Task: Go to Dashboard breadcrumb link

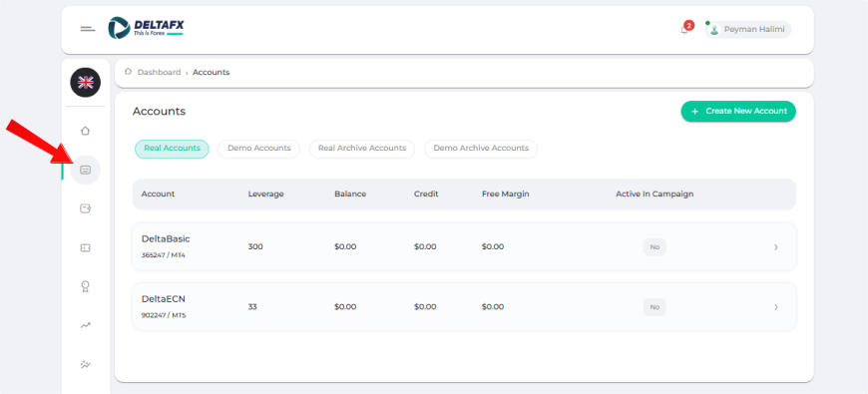Action: coord(159,72)
